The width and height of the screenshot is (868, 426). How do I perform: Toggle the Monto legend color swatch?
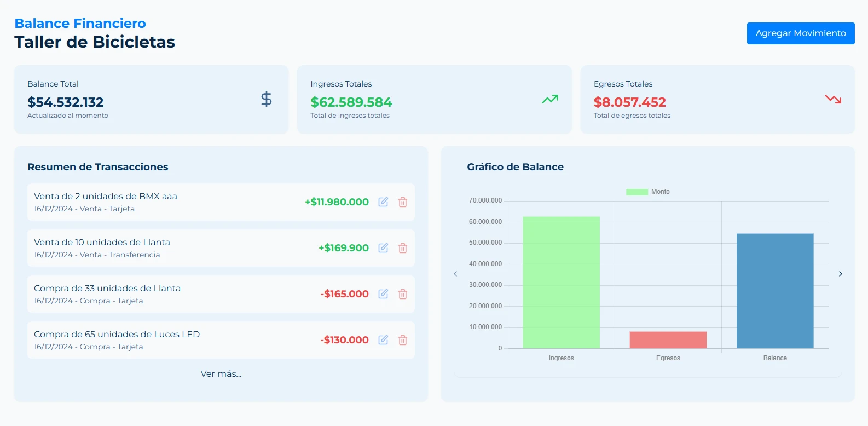click(x=637, y=192)
